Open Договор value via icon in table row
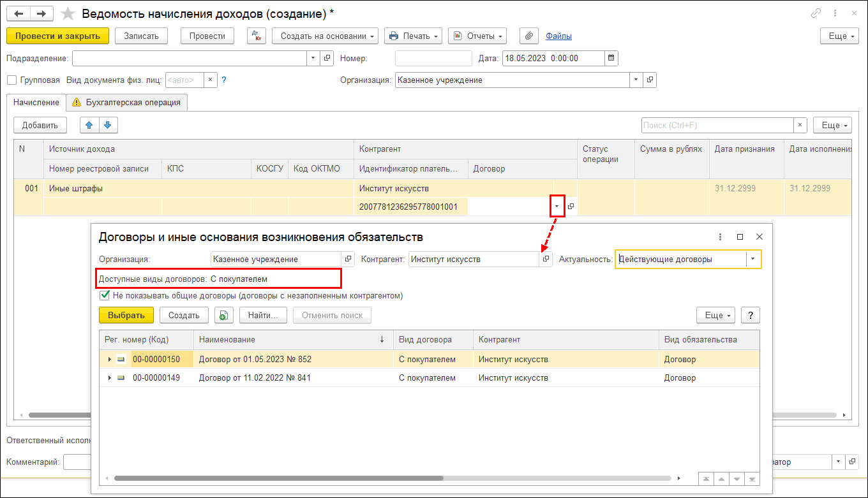 pos(571,207)
